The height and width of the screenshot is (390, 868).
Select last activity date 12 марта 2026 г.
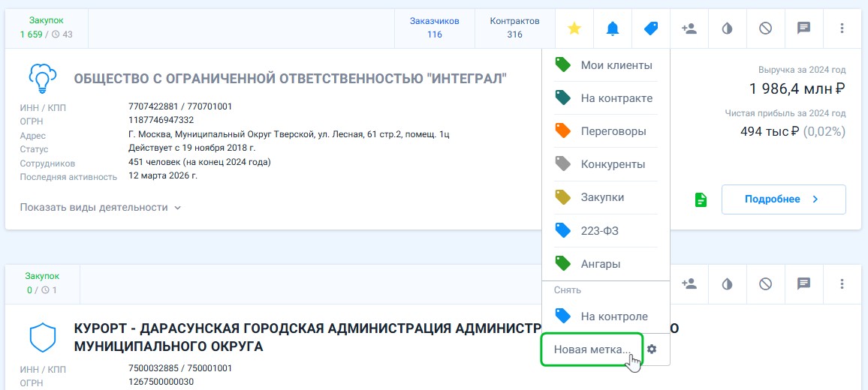[163, 176]
